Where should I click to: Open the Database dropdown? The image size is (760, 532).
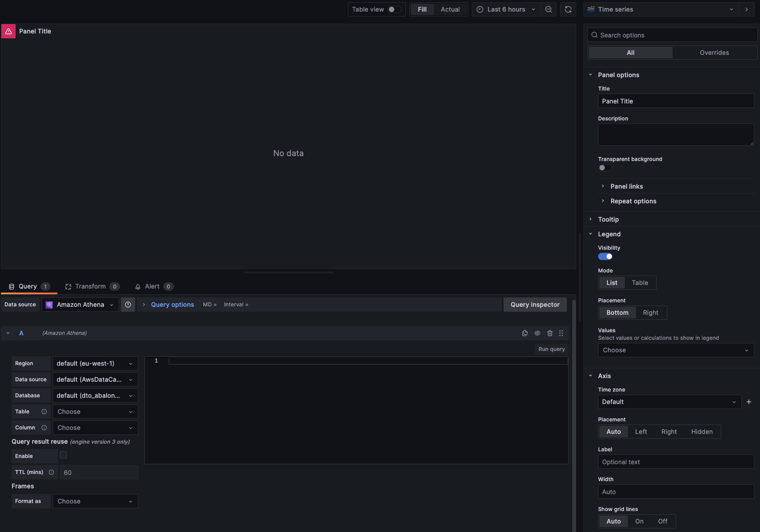(95, 396)
